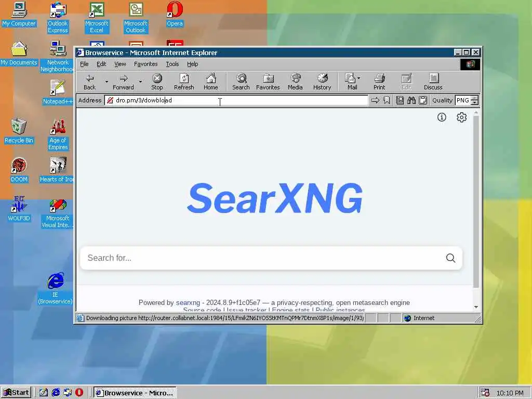Click the binoculars find icon
532x399 pixels.
pos(411,100)
